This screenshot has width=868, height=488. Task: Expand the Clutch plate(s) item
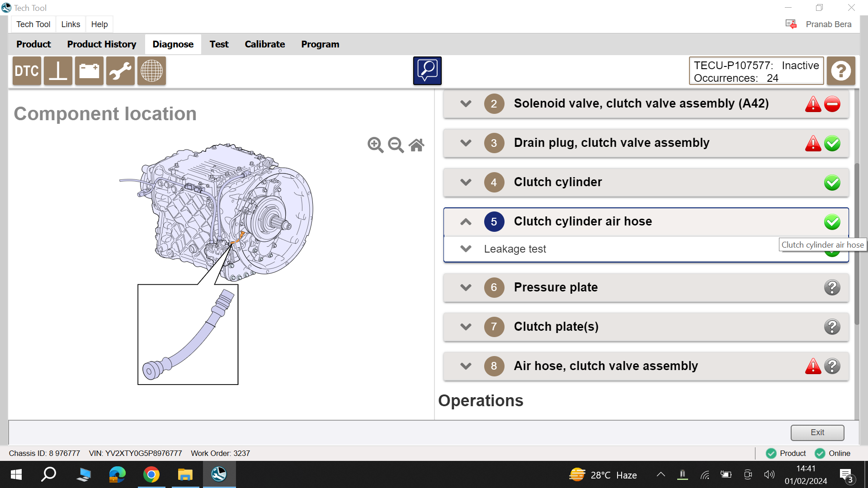[x=466, y=327]
